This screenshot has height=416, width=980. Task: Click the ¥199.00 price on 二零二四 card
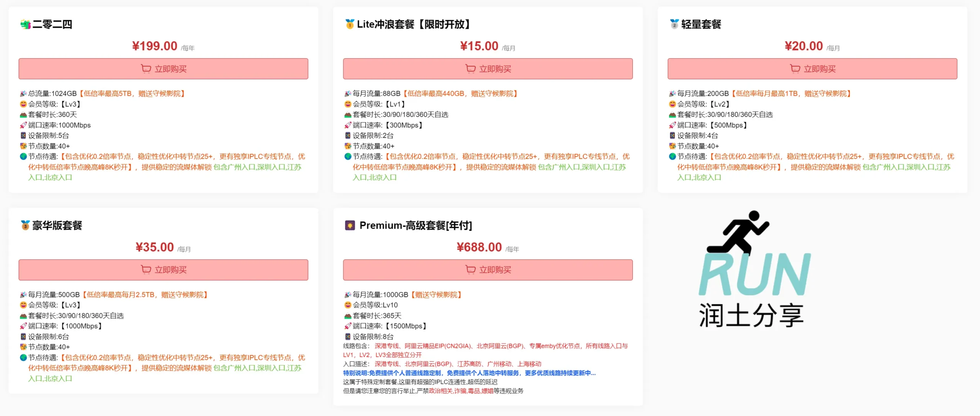point(155,46)
